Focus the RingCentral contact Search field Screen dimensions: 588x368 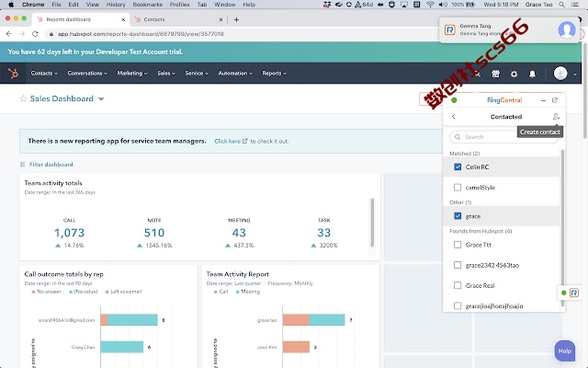504,137
